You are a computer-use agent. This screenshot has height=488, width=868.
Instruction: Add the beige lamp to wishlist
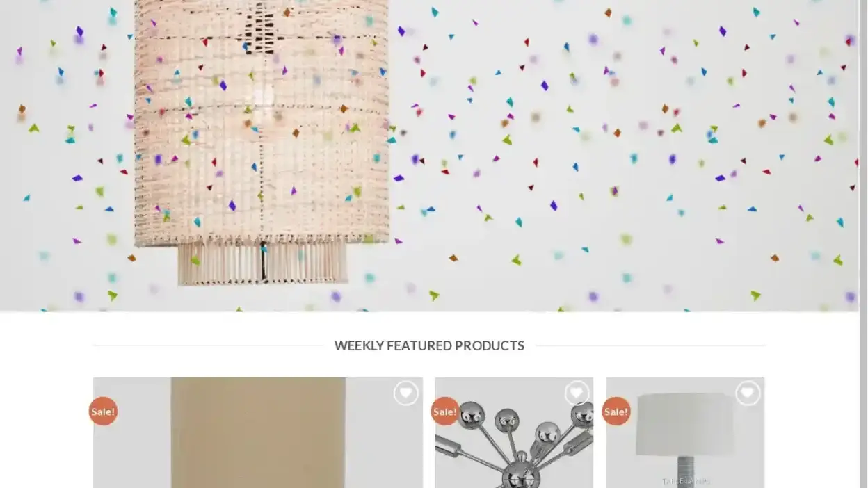pos(406,393)
